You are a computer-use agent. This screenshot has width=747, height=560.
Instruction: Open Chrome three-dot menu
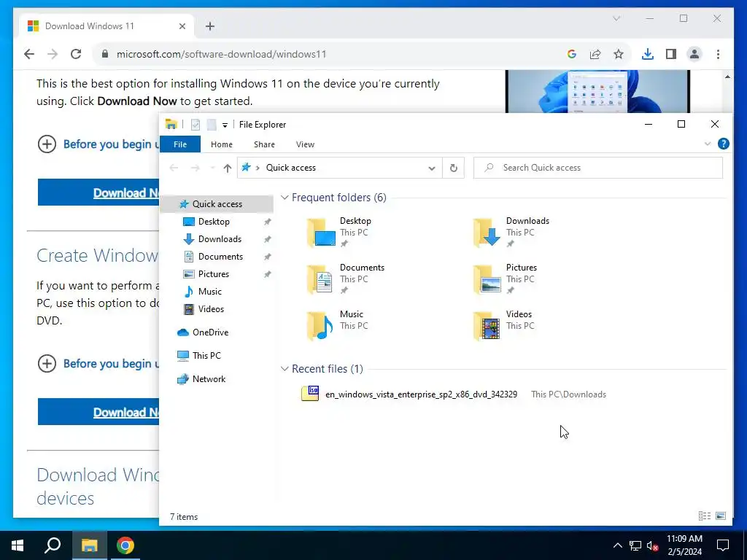(x=718, y=54)
